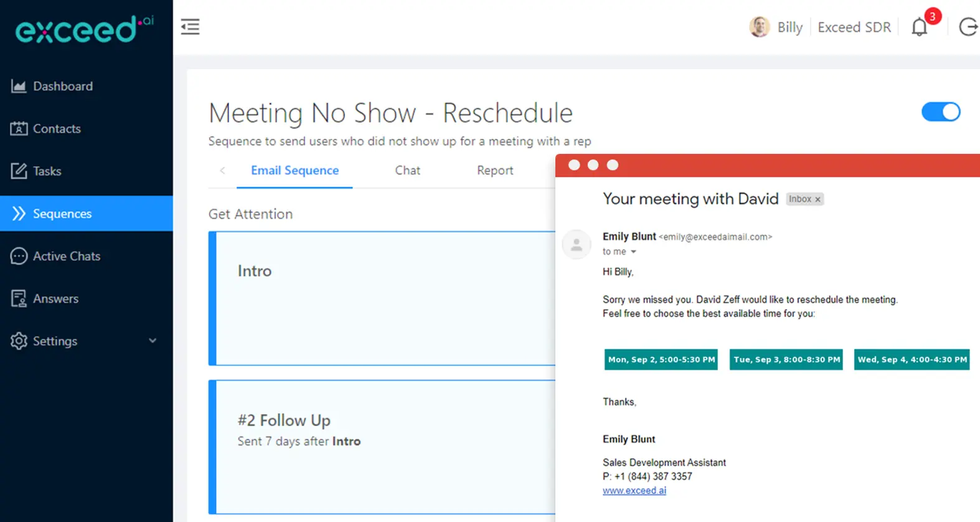
Task: Click the Active Chats bubble icon
Action: pyautogui.click(x=19, y=256)
